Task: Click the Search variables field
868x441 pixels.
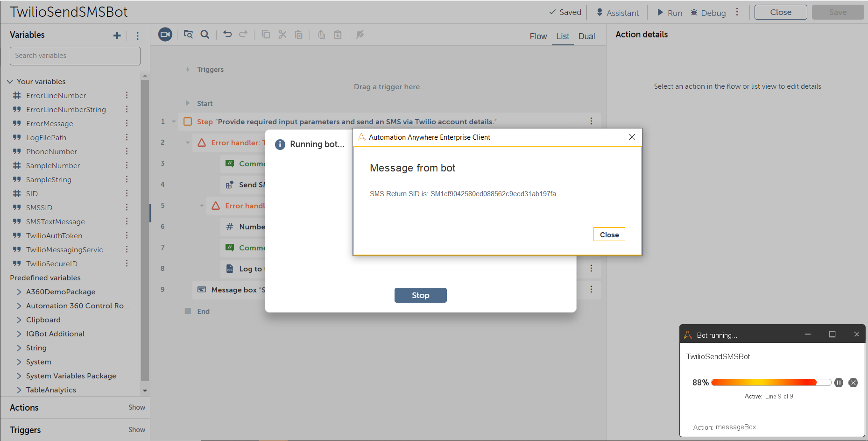Action: (x=75, y=56)
